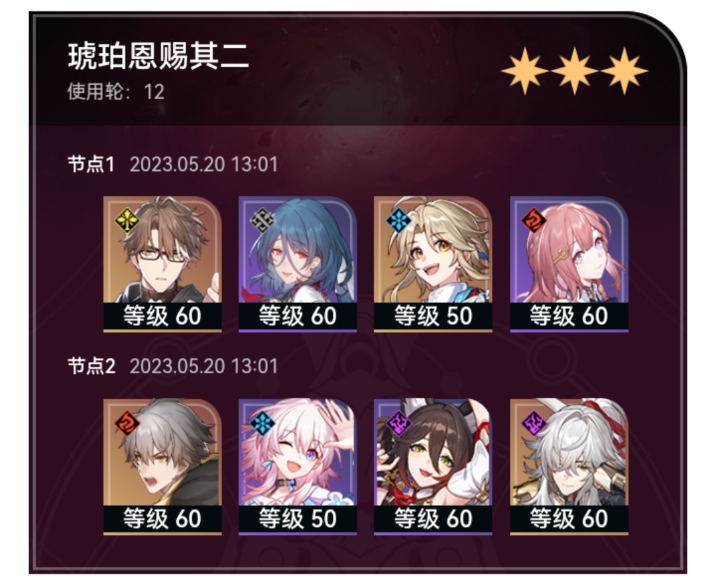Image resolution: width=716 pixels, height=588 pixels.
Task: Select the pink-haired March 7th level 50 portrait
Action: click(x=297, y=467)
